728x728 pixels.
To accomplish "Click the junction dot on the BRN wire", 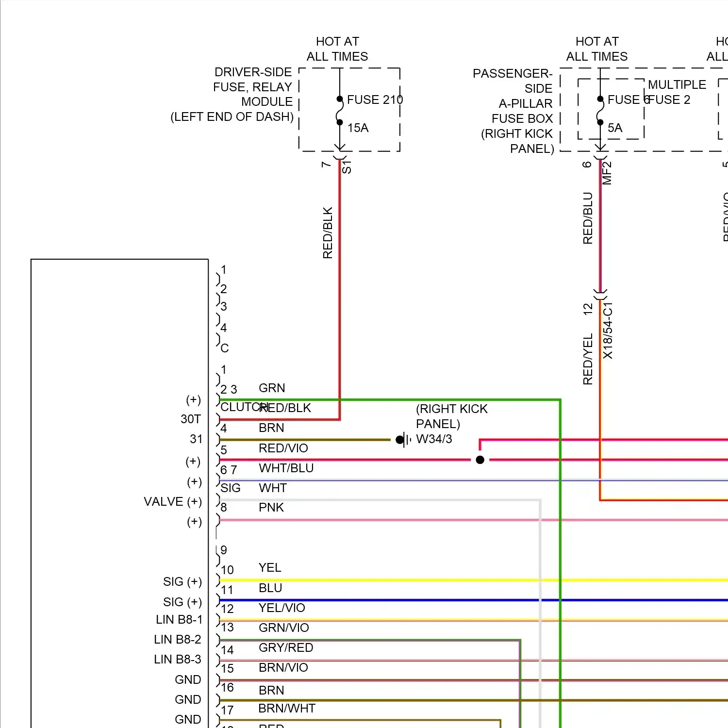I will [x=399, y=440].
